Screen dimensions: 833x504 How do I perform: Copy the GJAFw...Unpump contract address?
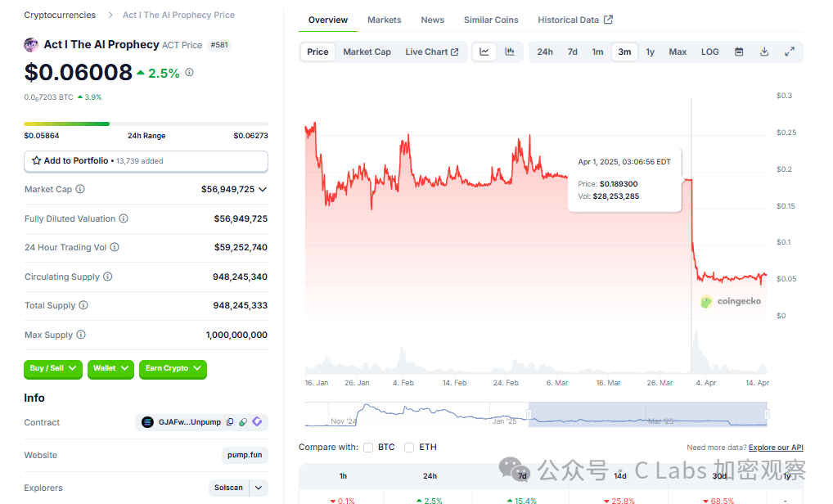click(230, 422)
